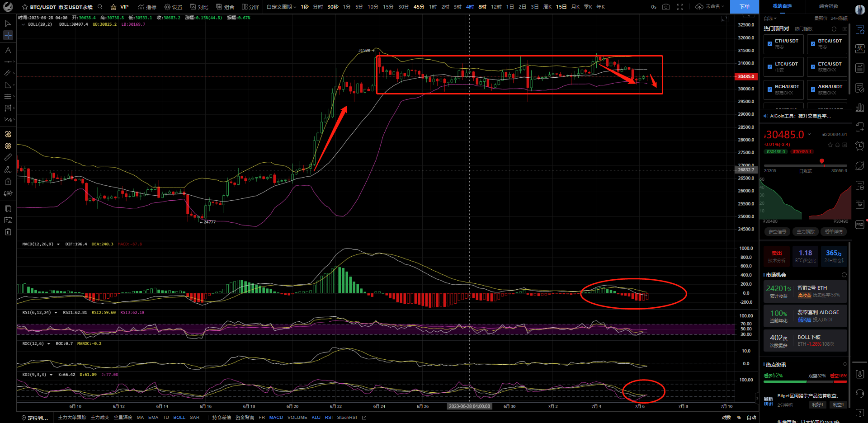Click the trash delete drawings icon

click(x=8, y=232)
